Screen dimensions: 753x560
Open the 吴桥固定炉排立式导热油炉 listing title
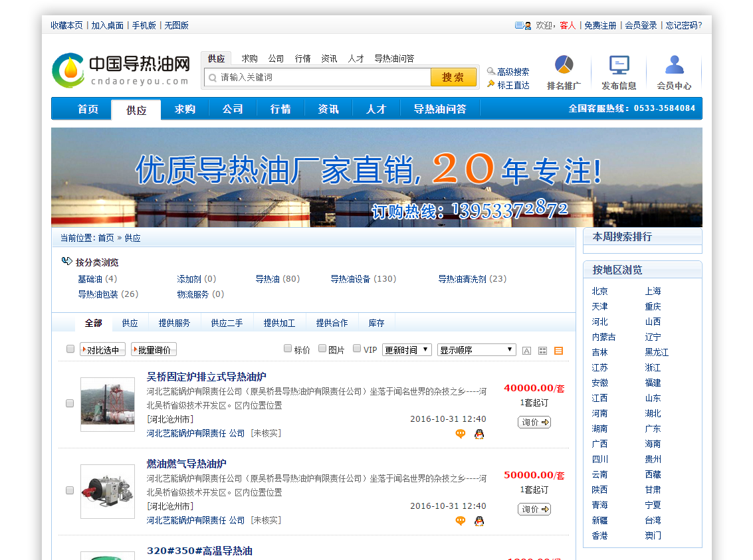[x=207, y=377]
